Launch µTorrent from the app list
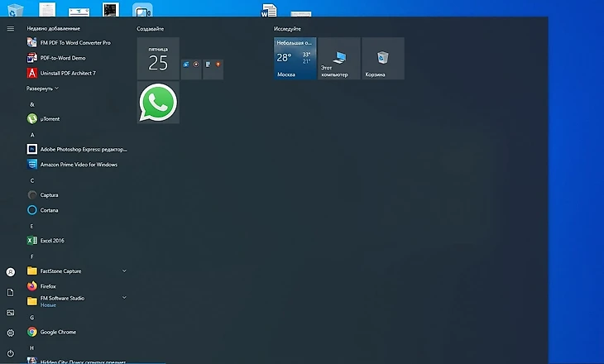604x364 pixels. pyautogui.click(x=50, y=118)
